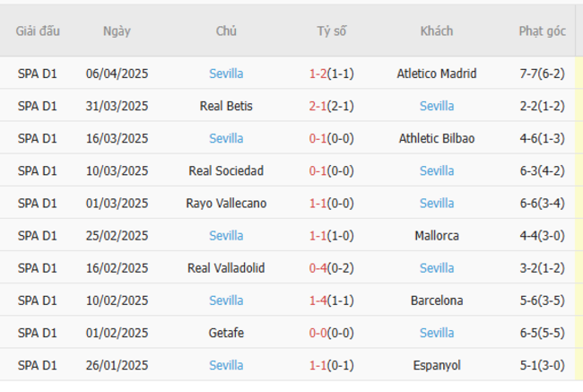Click the Real Valladolid team name

226,267
